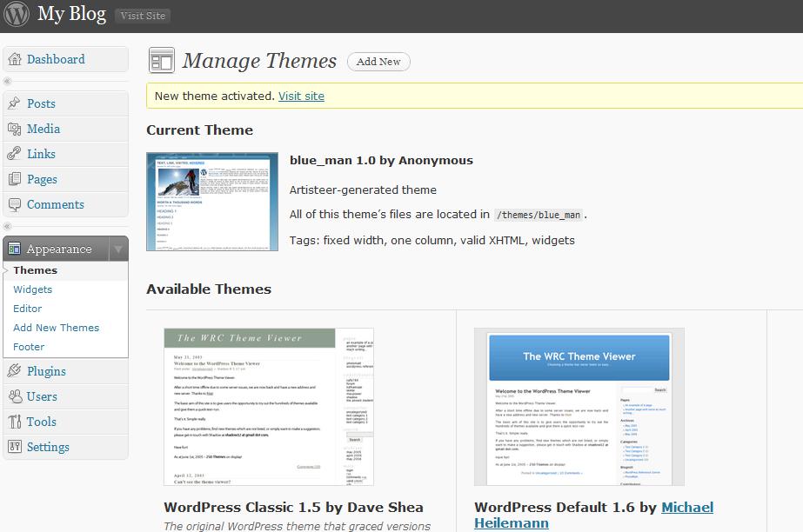Click the Media icon in sidebar
Screen dimensions: 803x532
[14, 129]
